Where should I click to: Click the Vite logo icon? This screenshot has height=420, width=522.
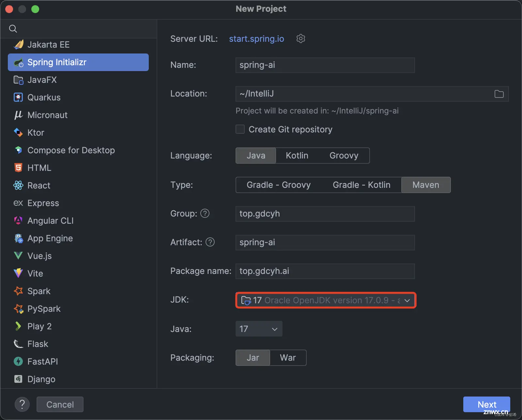tap(19, 273)
